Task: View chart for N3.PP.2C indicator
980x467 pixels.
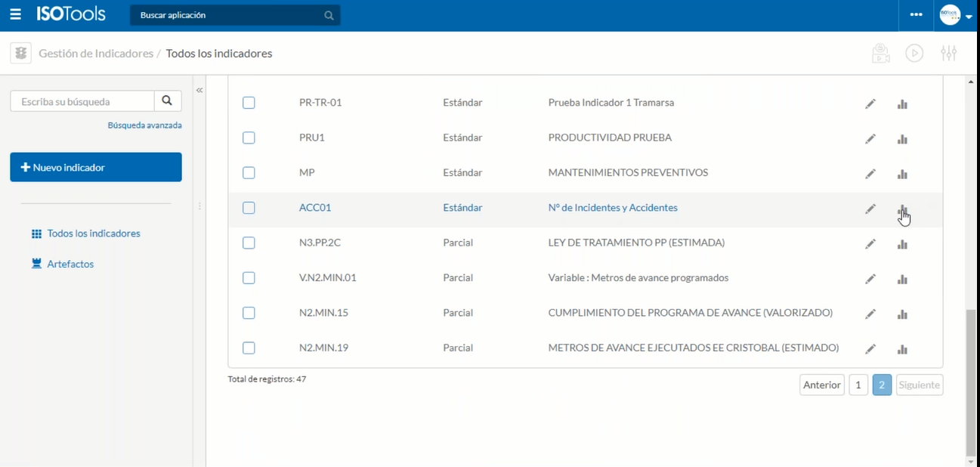Action: (x=902, y=244)
